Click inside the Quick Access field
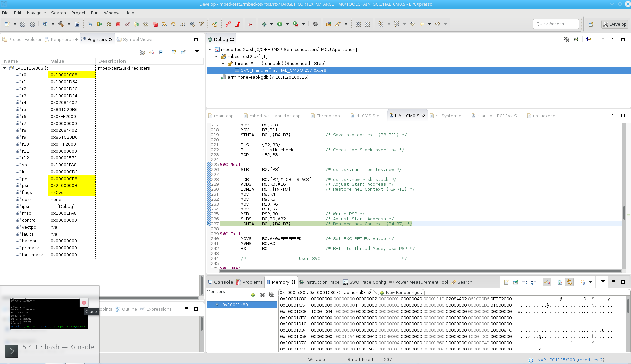This screenshot has height=364, width=631. click(x=555, y=24)
